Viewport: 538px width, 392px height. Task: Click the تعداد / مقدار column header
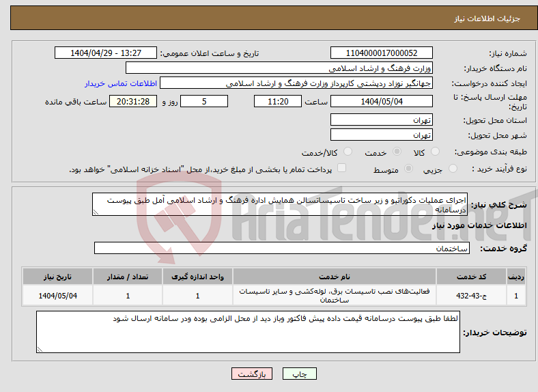128,277
